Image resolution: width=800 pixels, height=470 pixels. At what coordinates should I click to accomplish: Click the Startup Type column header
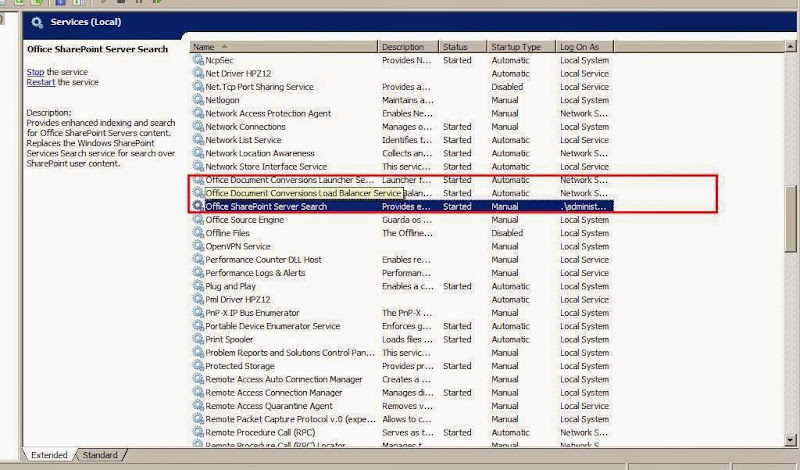pyautogui.click(x=521, y=46)
